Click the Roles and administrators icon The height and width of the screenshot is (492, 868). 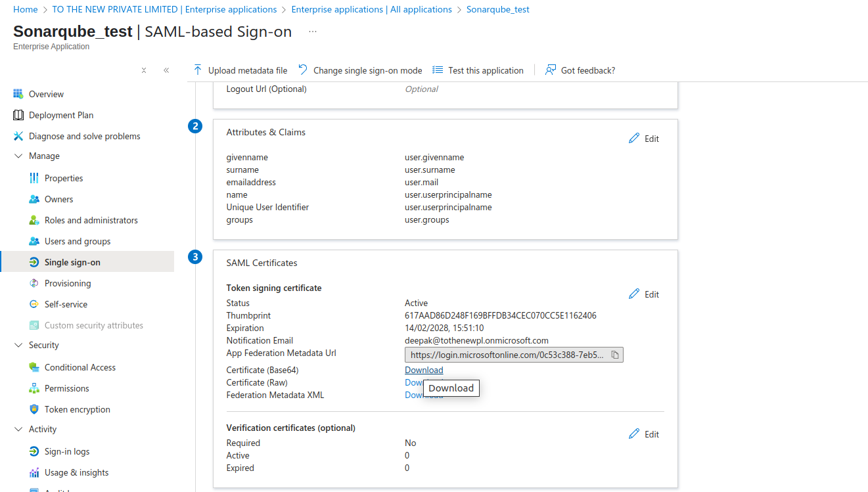click(34, 220)
